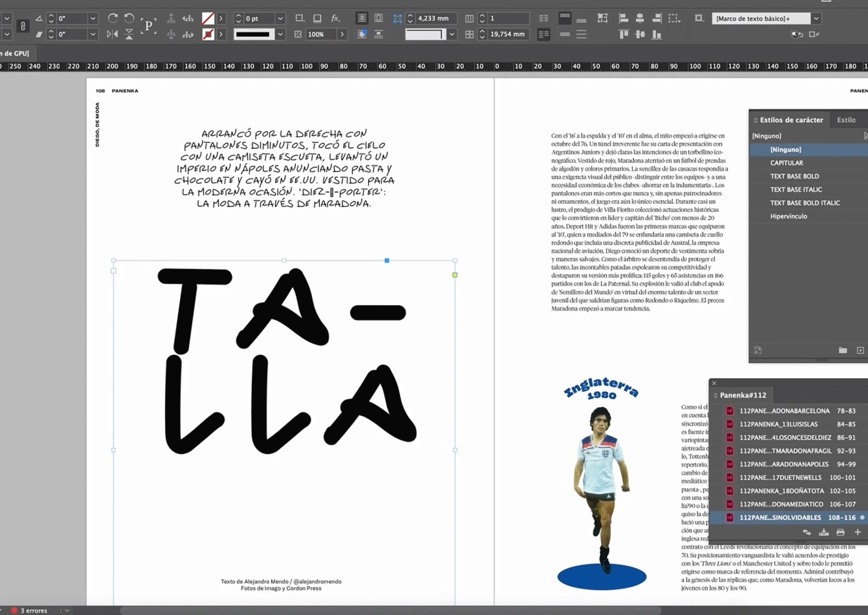Toggle balance columns option
This screenshot has width=868, height=615.
point(544,18)
